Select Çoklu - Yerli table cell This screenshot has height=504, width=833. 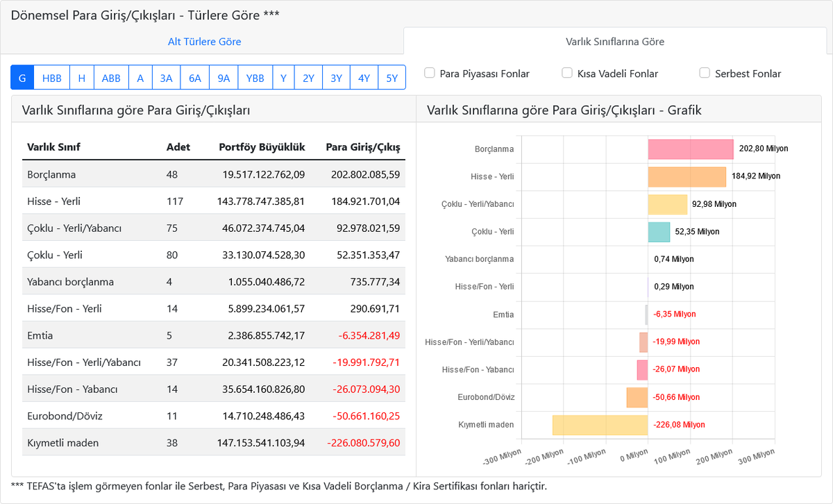click(54, 255)
